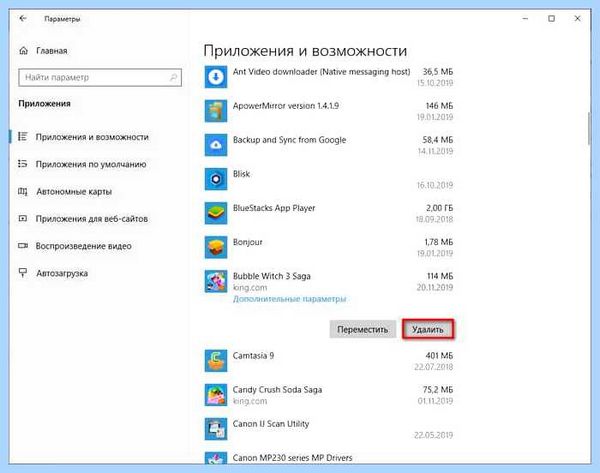Click the Найти параметр search field
600x473 pixels.
100,78
